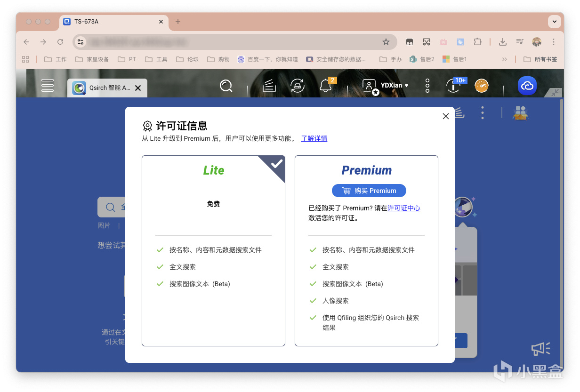Image resolution: width=580 pixels, height=392 pixels.
Task: Show more bookmarks with the chevron
Action: pos(505,59)
